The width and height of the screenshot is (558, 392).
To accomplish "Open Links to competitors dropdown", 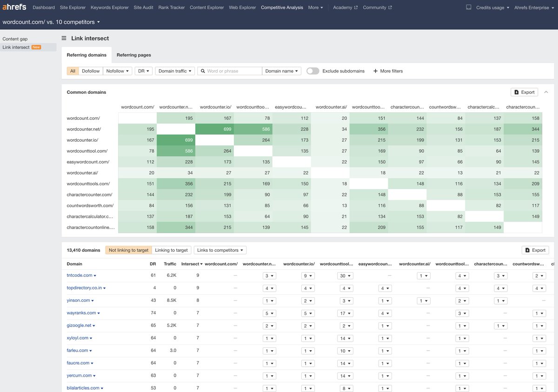I will pos(220,250).
